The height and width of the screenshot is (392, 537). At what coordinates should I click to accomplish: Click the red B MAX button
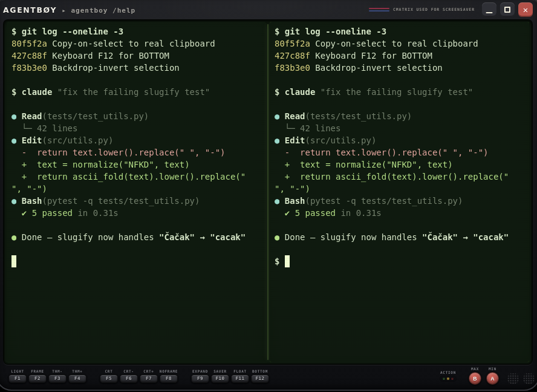(475, 378)
